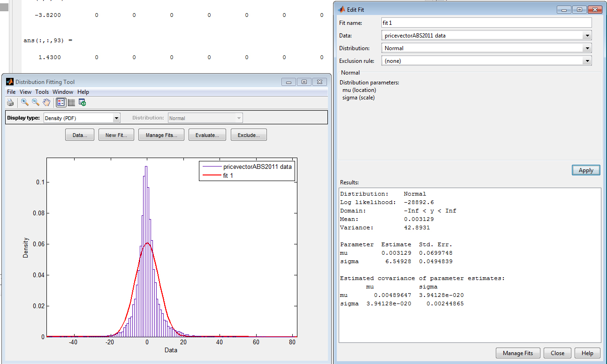Toggle grid lines on the plot
This screenshot has height=364, width=607.
[71, 102]
